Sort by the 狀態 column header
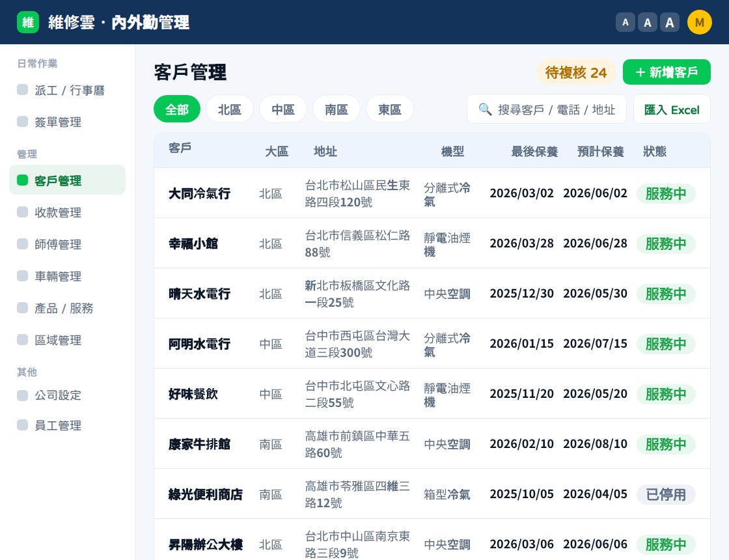Image resolution: width=729 pixels, height=560 pixels. pos(655,151)
